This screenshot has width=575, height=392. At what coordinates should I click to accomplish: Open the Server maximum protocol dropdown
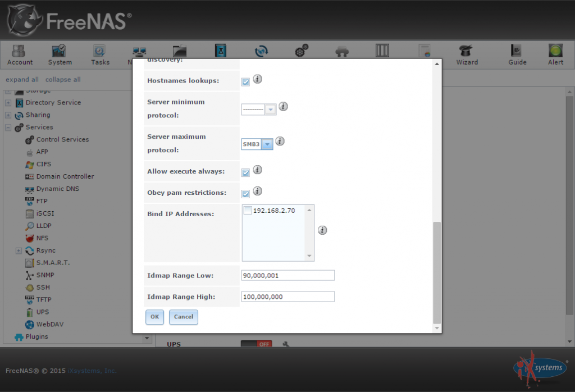point(268,144)
